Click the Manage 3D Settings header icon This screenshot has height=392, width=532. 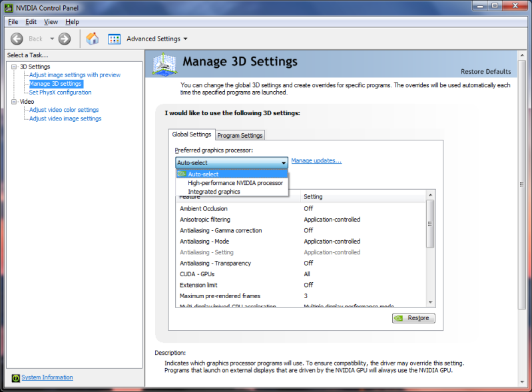click(x=164, y=64)
